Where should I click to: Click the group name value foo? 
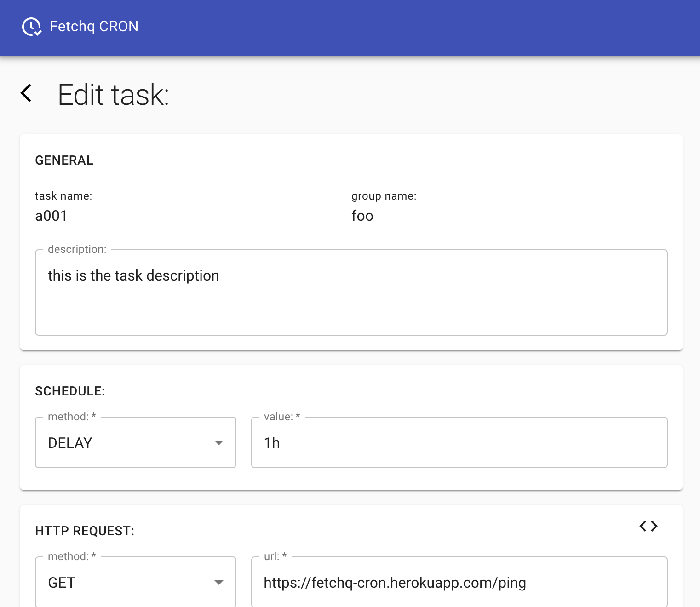pyautogui.click(x=362, y=216)
